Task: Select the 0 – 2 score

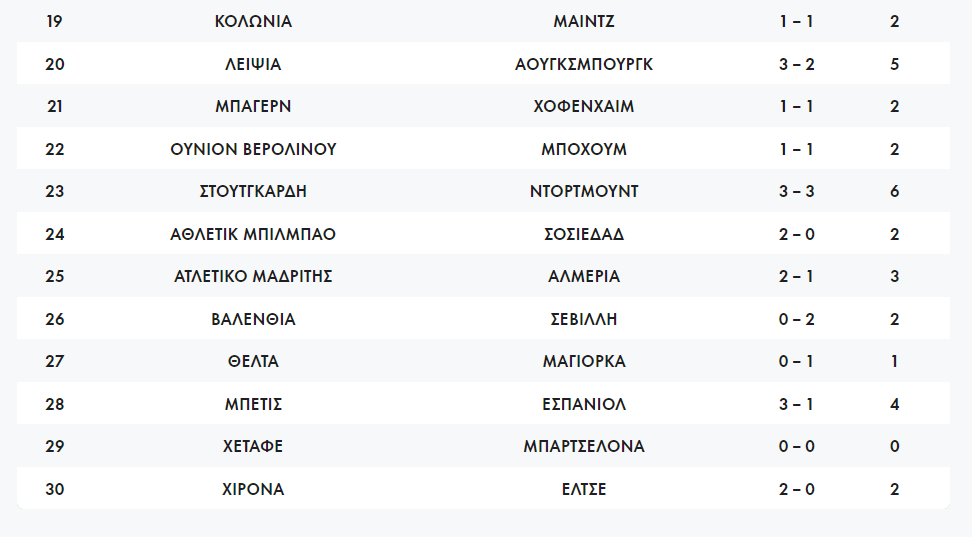Action: [796, 319]
